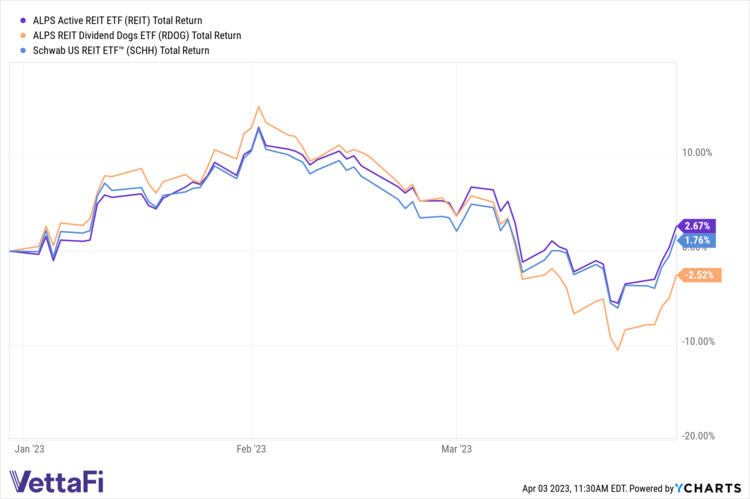Click the orange RDOG legend dot
This screenshot has width=750, height=499.
click(12, 35)
